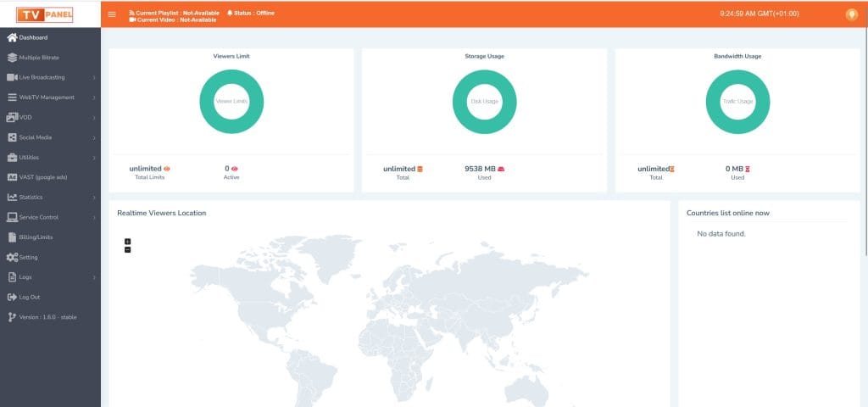The width and height of the screenshot is (868, 407).
Task: Click the TV Panel logo
Action: [x=45, y=14]
